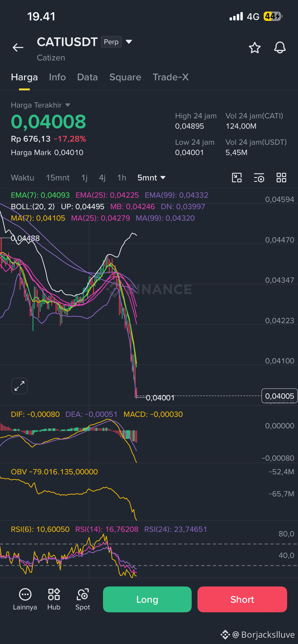Tap RSI(14) value label
This screenshot has height=644, width=298.
tap(107, 529)
